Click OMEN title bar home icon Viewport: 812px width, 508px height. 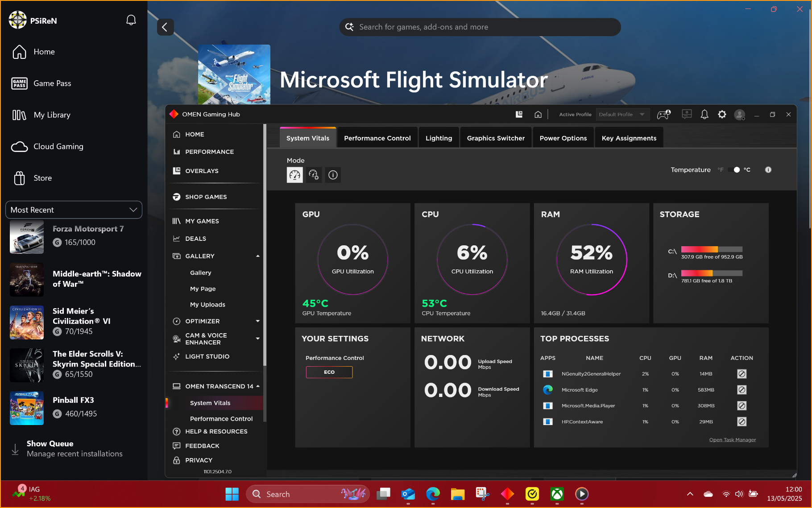(538, 115)
